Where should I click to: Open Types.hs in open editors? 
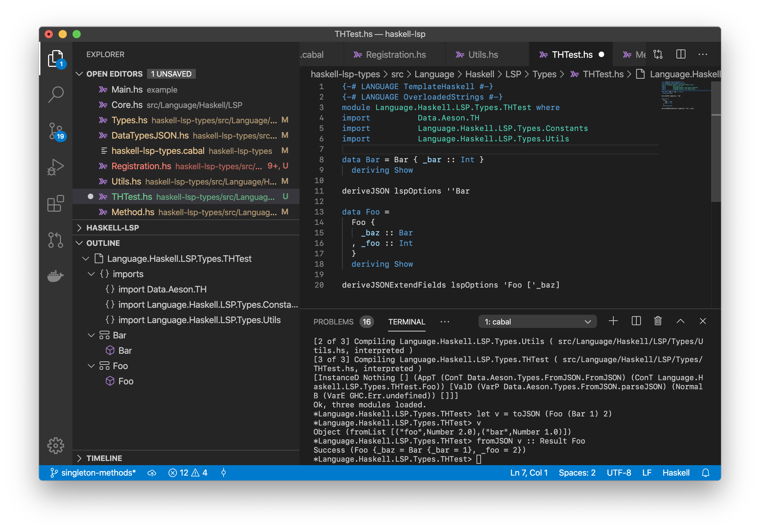tap(186, 120)
